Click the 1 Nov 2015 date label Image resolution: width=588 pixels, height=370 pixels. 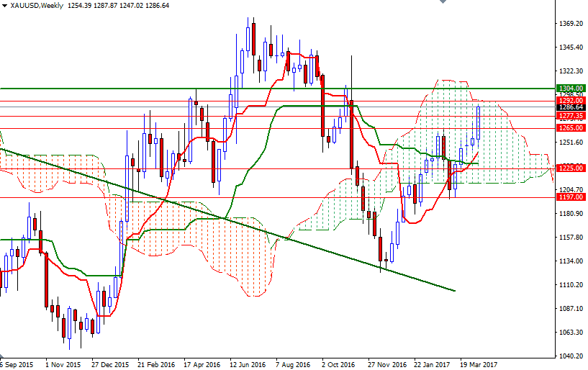[x=62, y=365]
